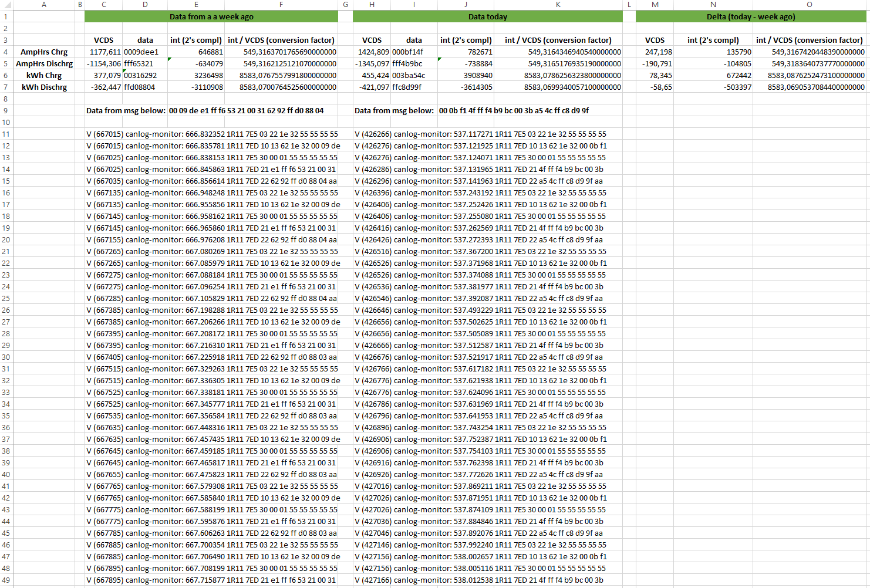Click the "kWh Dischrg" row label cell
The width and height of the screenshot is (870, 588).
44,87
